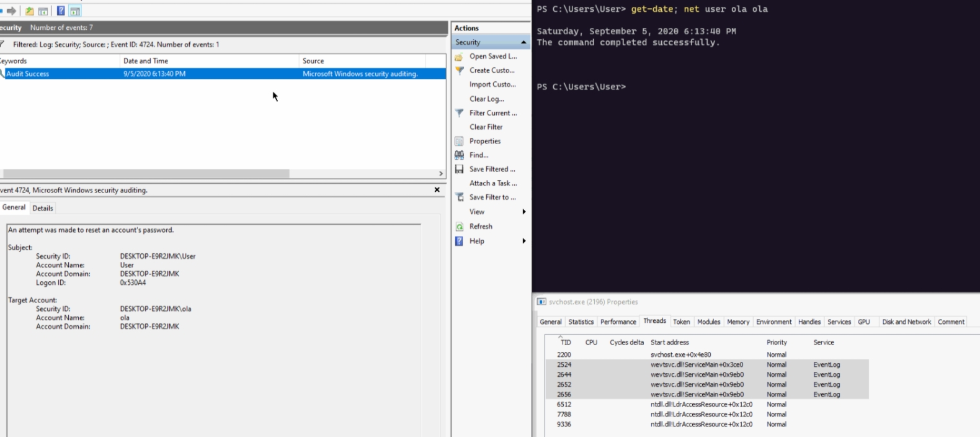Click the Refresh action in Actions pane

click(481, 227)
